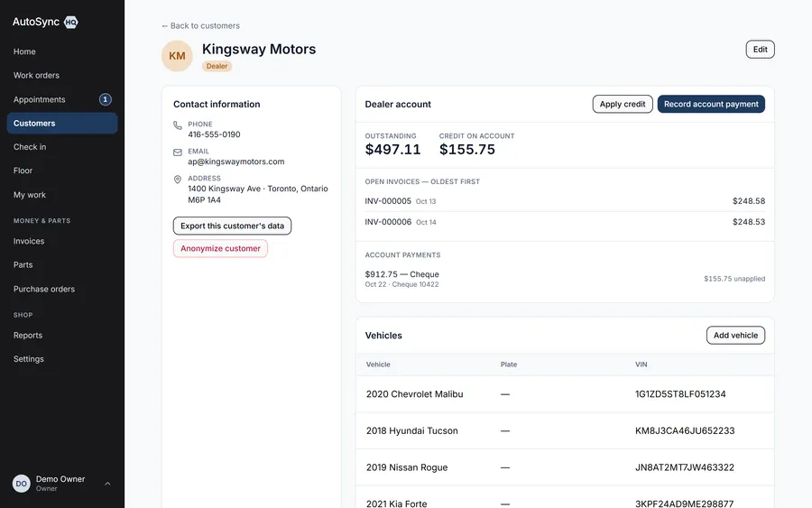
Task: Click email ap@kingswaymotors.com
Action: point(236,162)
